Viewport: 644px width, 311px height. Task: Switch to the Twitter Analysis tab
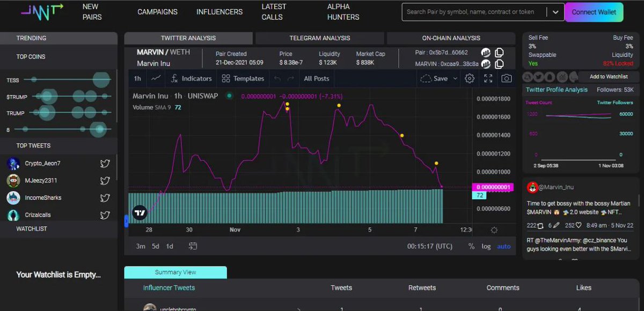click(x=188, y=38)
